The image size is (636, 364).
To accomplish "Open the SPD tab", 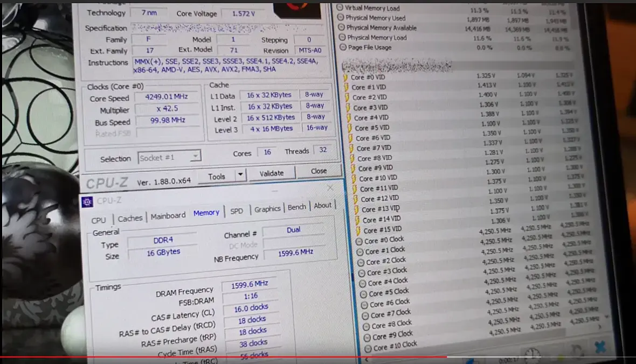I will pos(237,211).
